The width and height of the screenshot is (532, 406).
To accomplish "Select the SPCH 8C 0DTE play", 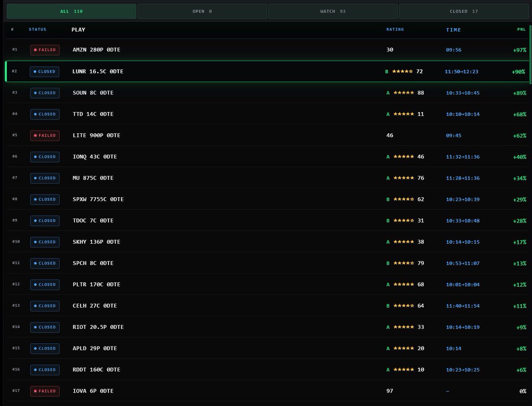I will coord(93,263).
